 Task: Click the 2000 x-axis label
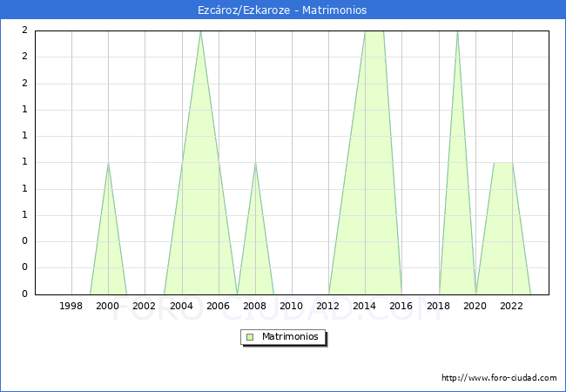pyautogui.click(x=108, y=306)
